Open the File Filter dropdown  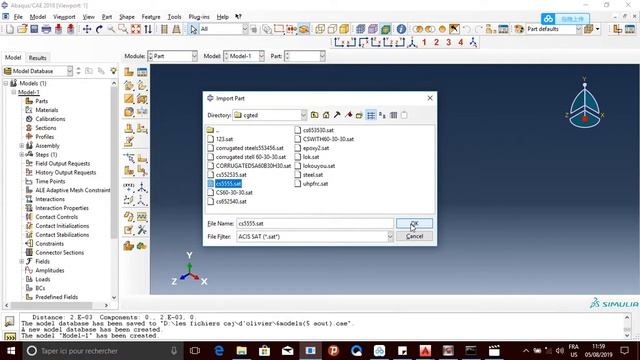(x=390, y=236)
